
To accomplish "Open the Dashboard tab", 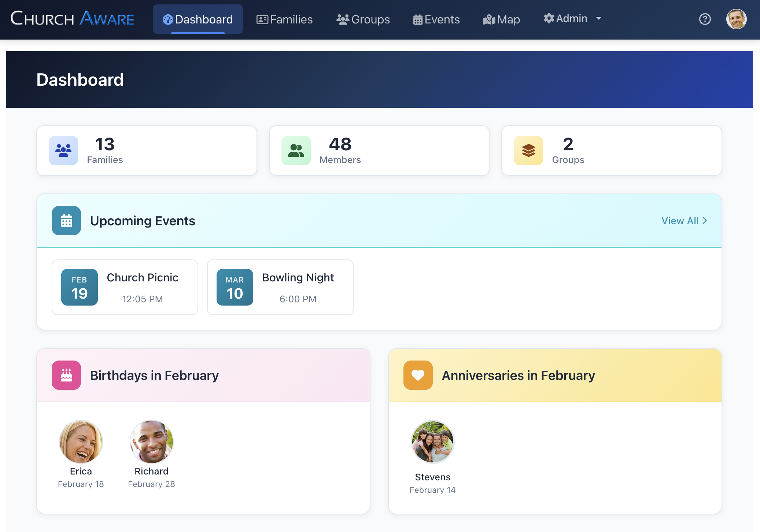I will click(198, 19).
